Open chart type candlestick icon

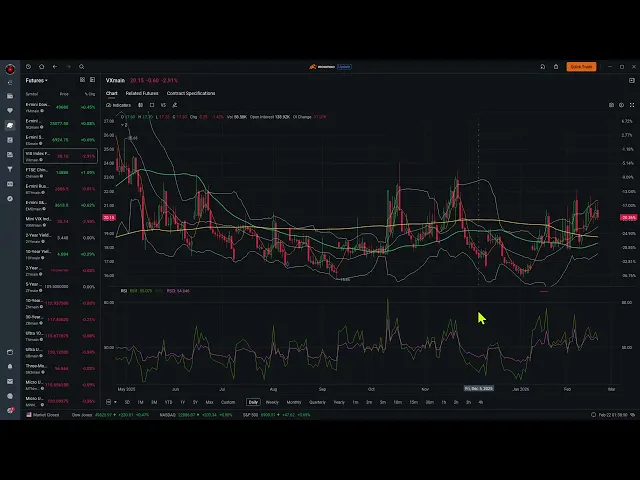140,105
